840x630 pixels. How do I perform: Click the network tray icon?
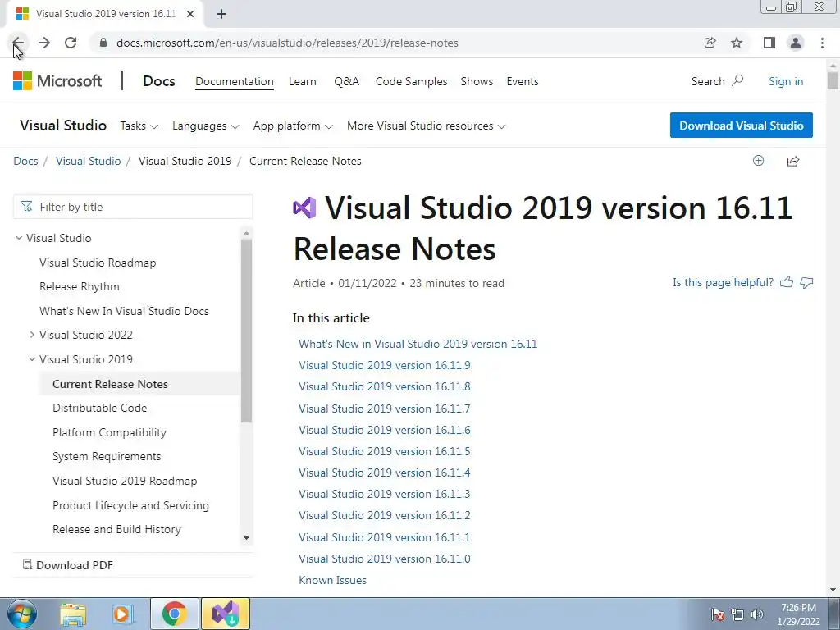(737, 614)
